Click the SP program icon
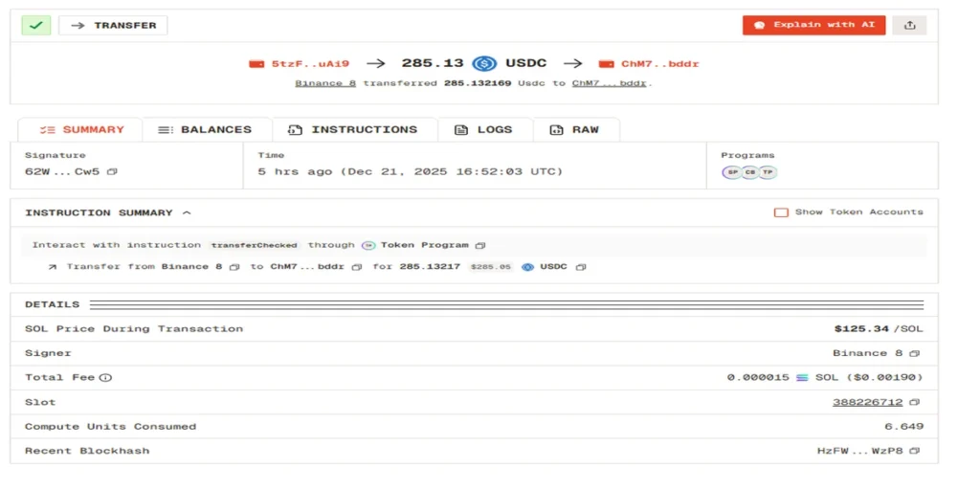The width and height of the screenshot is (980, 490). 732,172
